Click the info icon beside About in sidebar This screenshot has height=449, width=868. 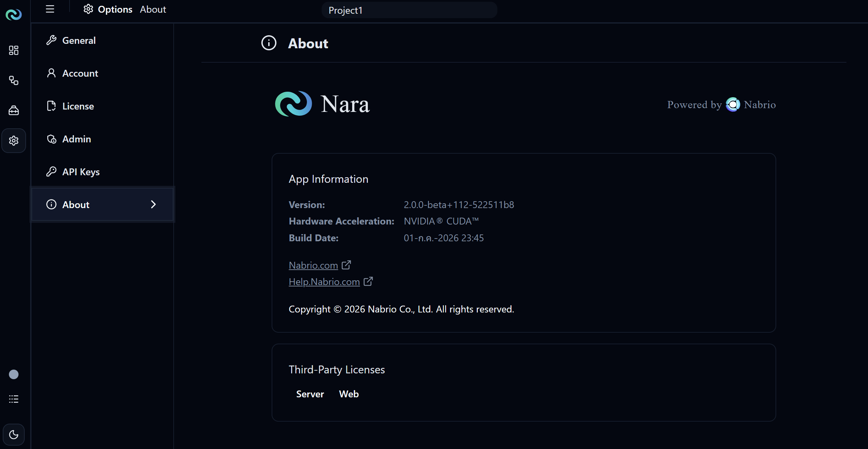pos(51,205)
